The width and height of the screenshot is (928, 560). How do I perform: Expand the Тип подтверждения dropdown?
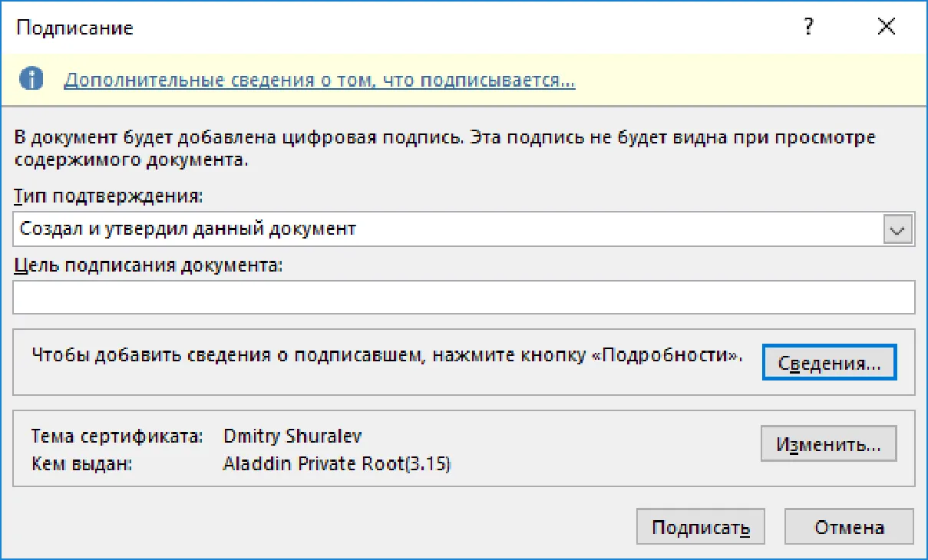(x=897, y=229)
